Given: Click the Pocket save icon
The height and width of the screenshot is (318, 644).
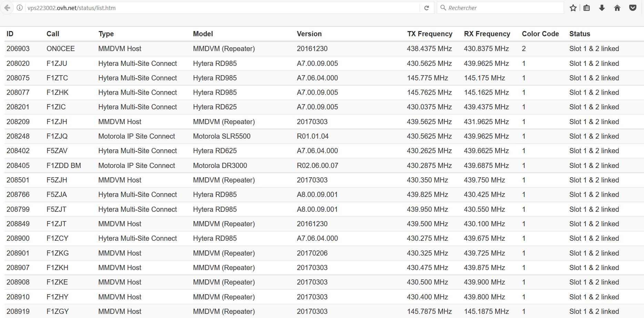Looking at the screenshot, I should [633, 8].
